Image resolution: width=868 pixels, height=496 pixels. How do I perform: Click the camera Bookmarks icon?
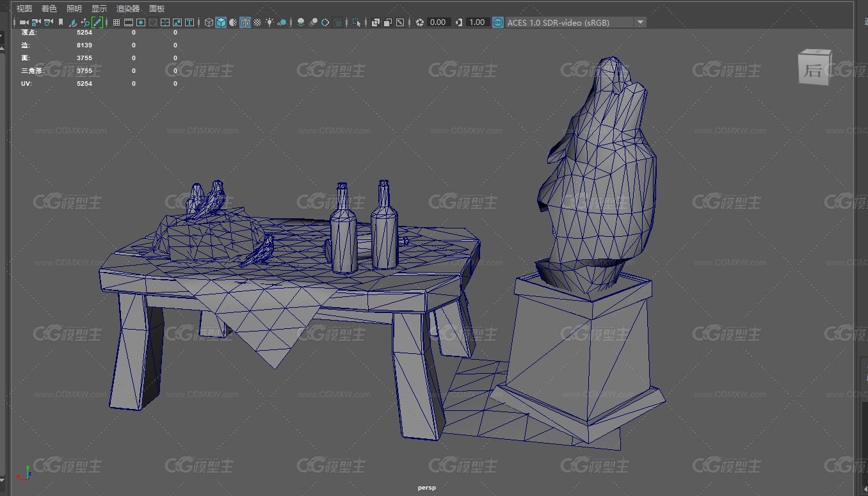[x=61, y=22]
